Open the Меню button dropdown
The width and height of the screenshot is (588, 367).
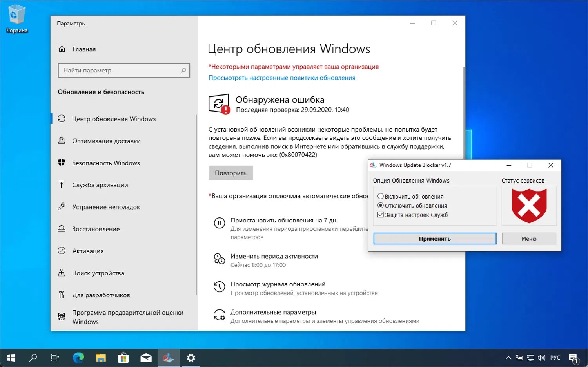click(x=529, y=239)
